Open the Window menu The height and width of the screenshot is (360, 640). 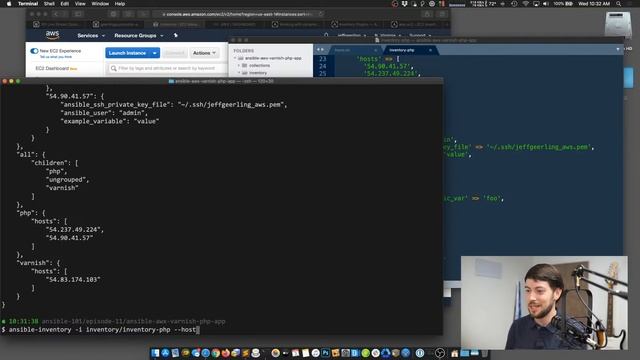click(100, 4)
